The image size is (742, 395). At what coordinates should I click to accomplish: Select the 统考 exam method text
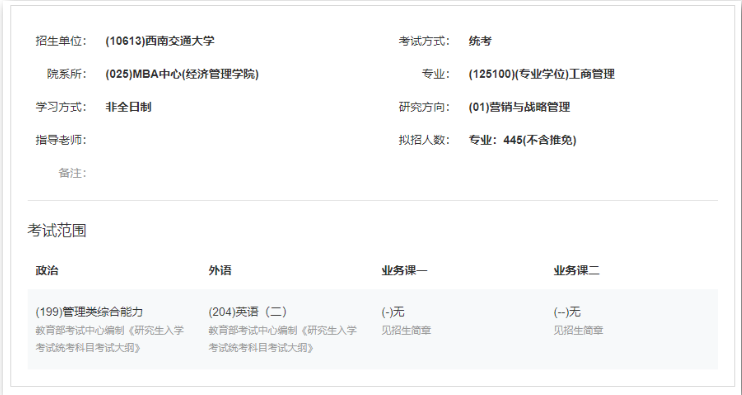tap(480, 41)
